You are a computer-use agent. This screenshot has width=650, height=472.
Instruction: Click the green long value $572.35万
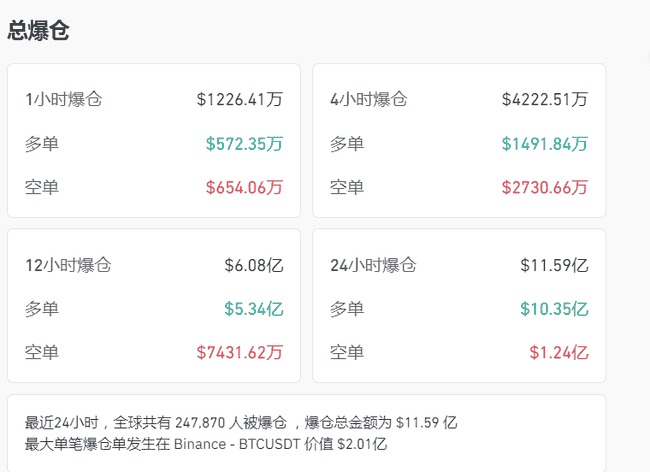(x=244, y=143)
